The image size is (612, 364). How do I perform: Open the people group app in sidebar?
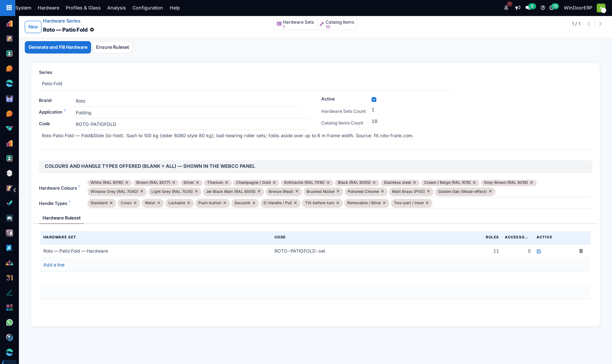9,263
